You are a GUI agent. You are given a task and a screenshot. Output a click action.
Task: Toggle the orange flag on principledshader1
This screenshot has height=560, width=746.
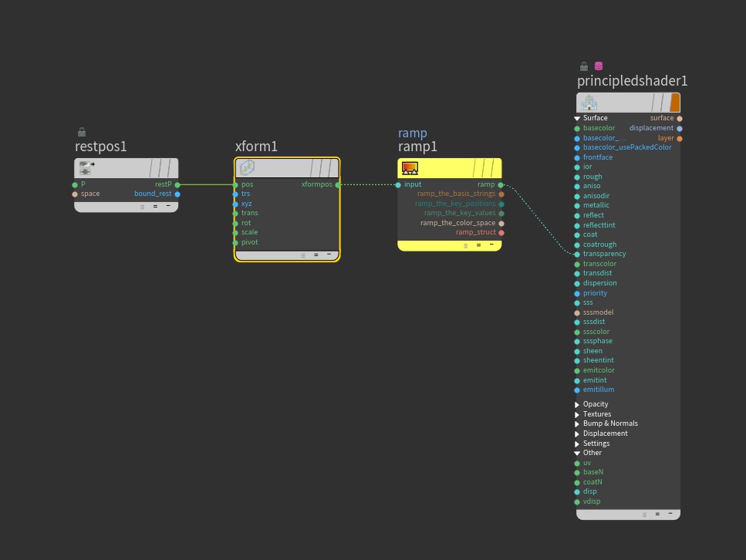(x=674, y=103)
